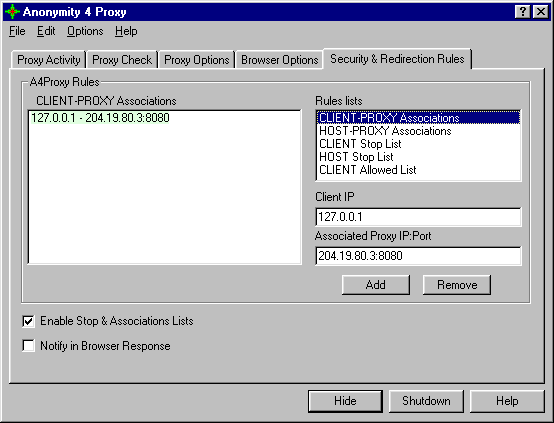The image size is (554, 423).
Task: Open the Edit menu
Action: coord(46,31)
